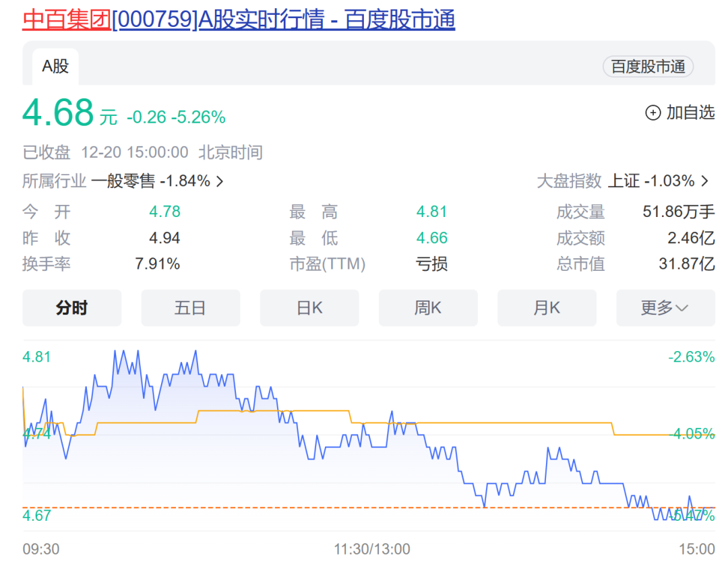Click the 换手率 value 7.91%
Image resolution: width=728 pixels, height=562 pixels.
(157, 264)
